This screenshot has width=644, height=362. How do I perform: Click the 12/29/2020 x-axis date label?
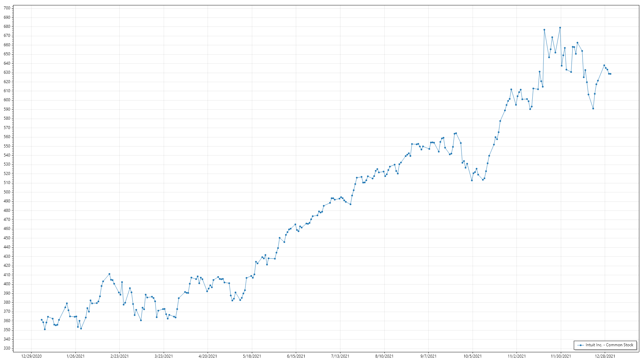(31, 356)
